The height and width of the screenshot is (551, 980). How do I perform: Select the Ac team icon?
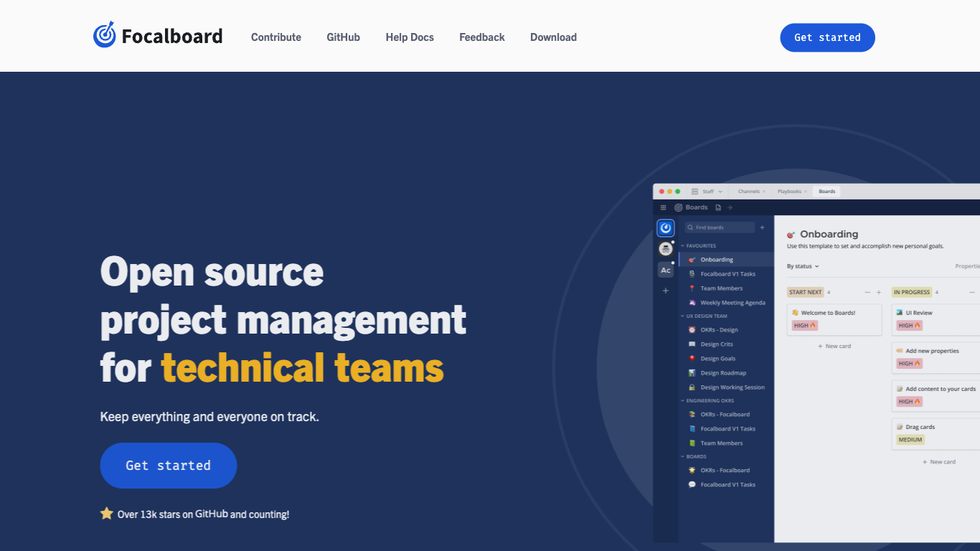coord(666,270)
